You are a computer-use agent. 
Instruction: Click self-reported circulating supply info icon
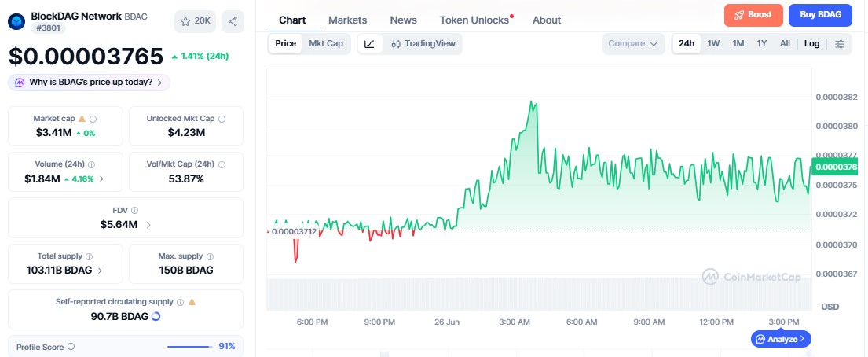coord(180,302)
